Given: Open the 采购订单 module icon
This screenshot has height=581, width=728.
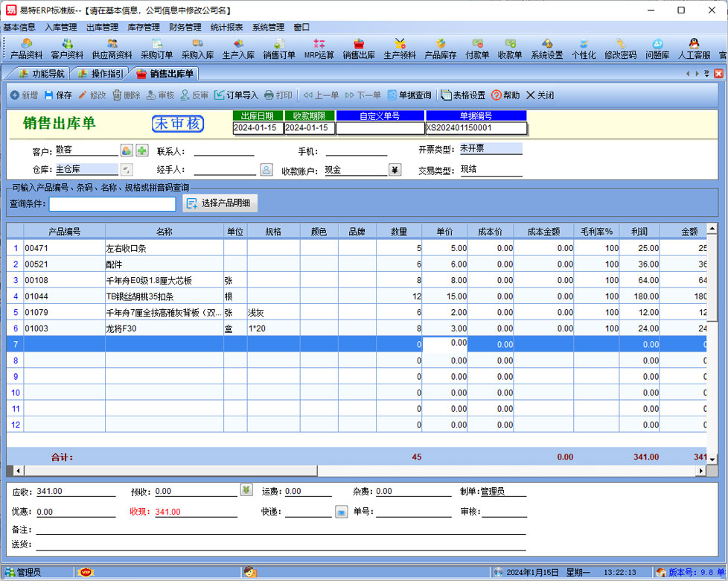Looking at the screenshot, I should point(156,49).
